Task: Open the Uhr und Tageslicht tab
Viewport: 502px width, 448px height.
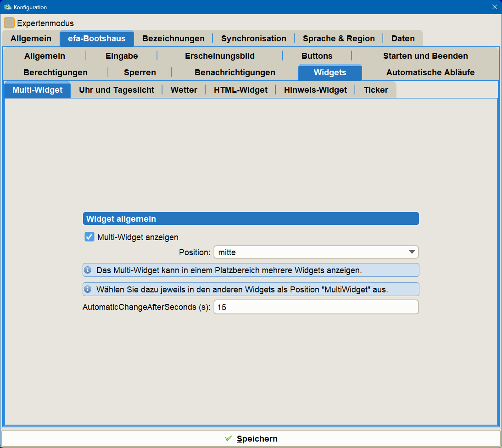Action: (116, 90)
